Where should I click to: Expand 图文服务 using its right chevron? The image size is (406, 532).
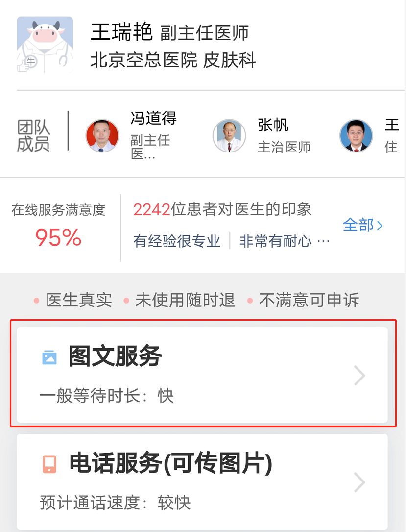(359, 375)
